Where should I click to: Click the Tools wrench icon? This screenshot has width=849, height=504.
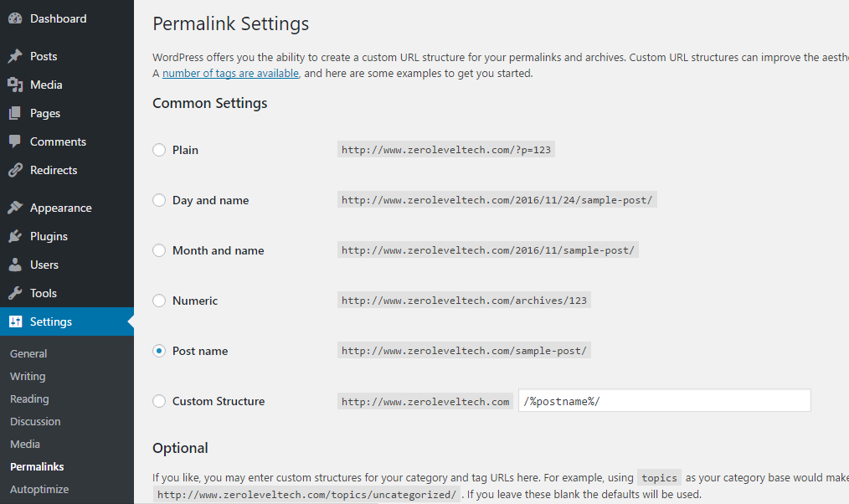[15, 293]
